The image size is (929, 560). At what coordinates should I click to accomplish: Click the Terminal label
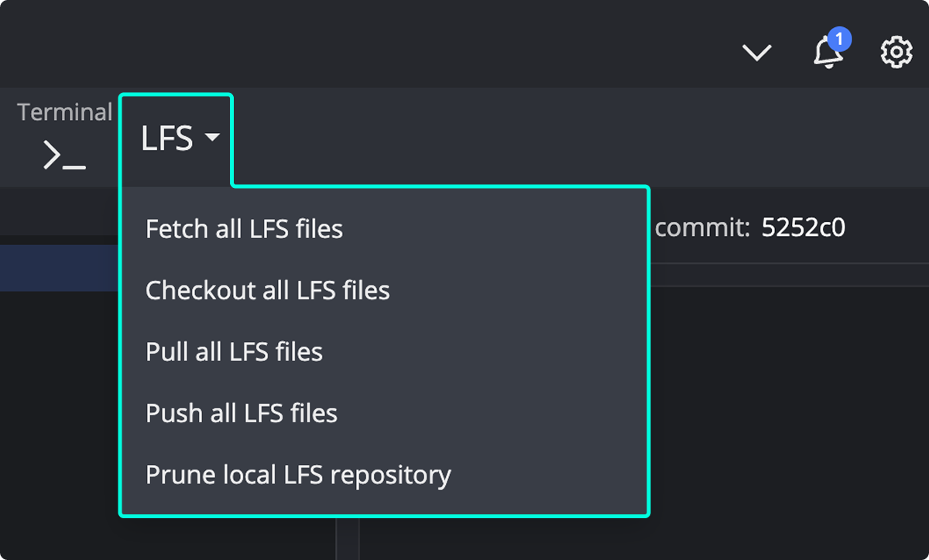(64, 111)
